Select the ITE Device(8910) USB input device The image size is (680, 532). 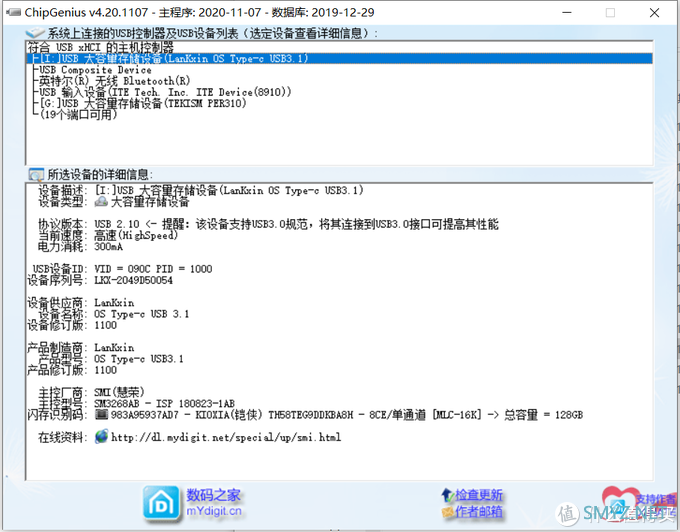point(165,92)
